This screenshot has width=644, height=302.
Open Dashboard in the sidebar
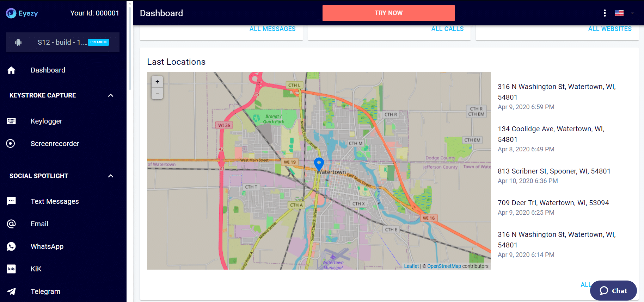48,70
